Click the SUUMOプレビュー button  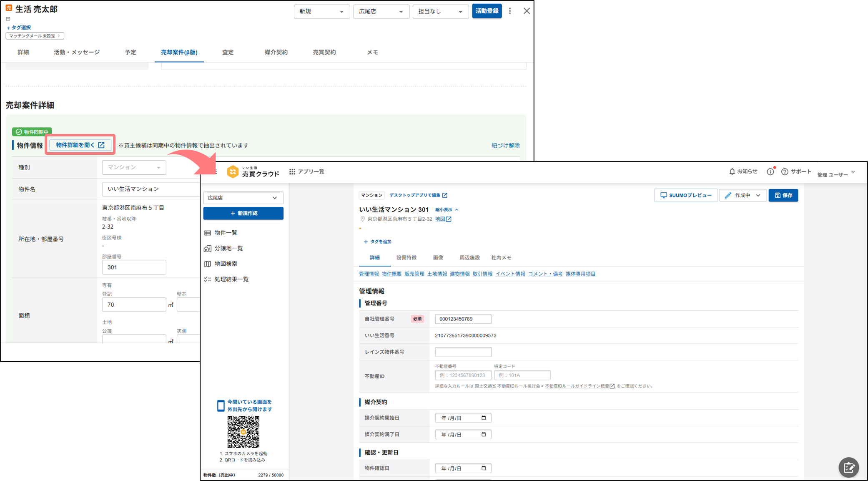[686, 195]
